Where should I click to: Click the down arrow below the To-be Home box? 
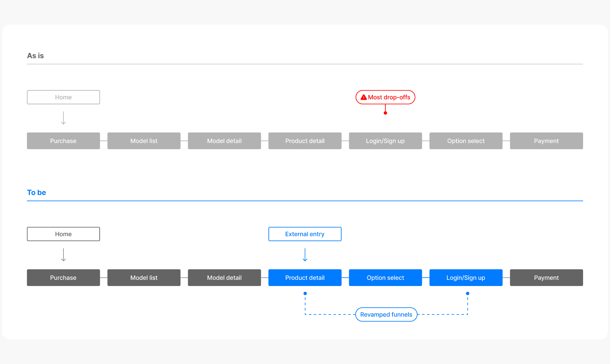point(63,255)
